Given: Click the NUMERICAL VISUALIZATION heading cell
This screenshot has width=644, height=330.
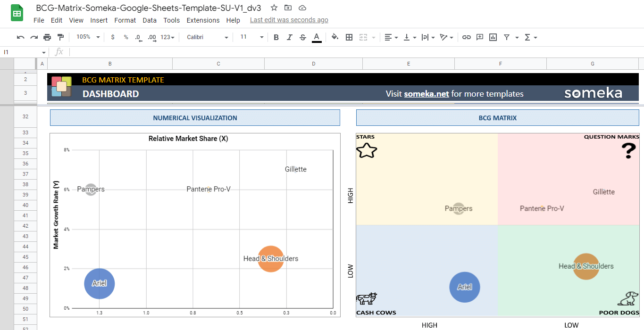Looking at the screenshot, I should coord(195,118).
